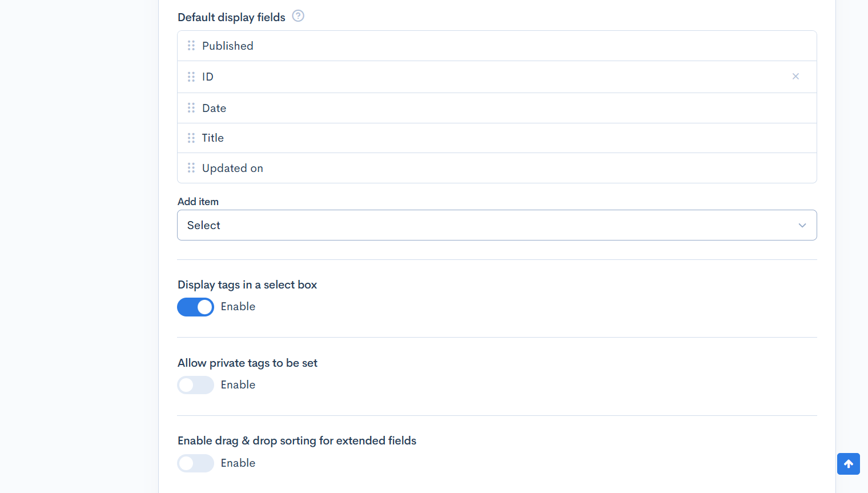Click the drag handle for Title
The width and height of the screenshot is (868, 493).
tap(191, 138)
